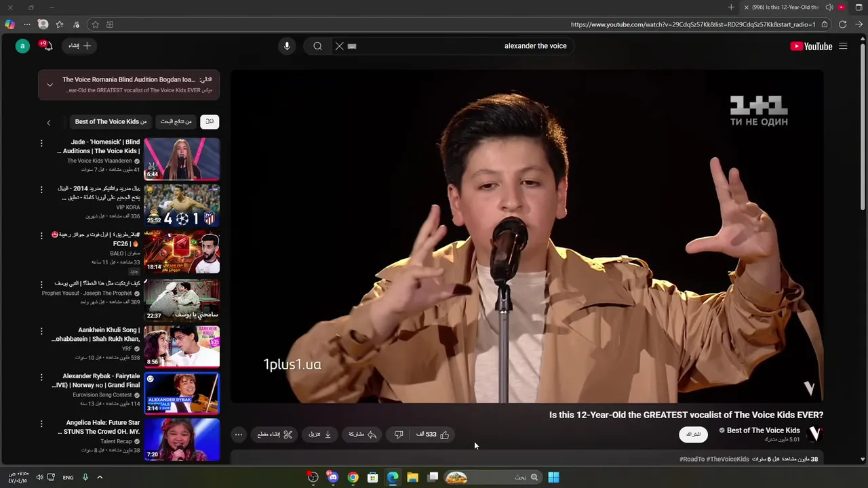Open The Voice Kids Vlaanderen channel name

click(100, 161)
